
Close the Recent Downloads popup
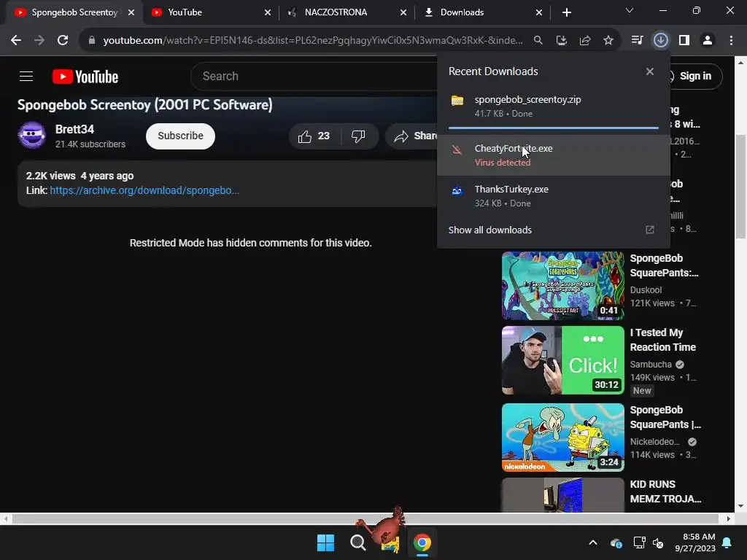point(649,71)
